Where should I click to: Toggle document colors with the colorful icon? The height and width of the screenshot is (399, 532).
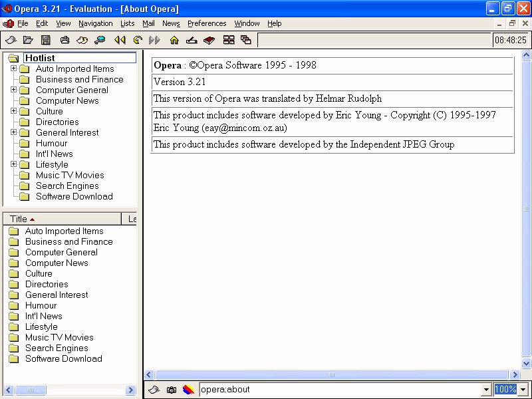(188, 390)
